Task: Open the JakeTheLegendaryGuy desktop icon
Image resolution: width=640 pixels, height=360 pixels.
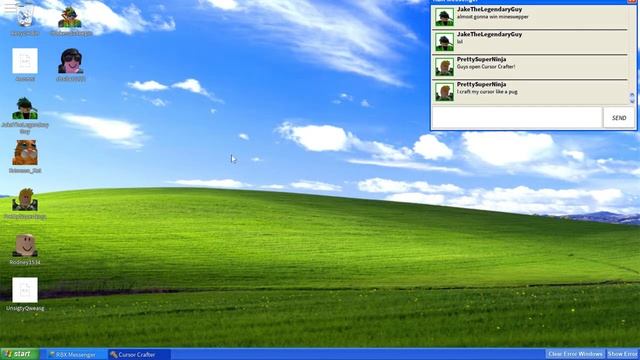Action: point(25,108)
